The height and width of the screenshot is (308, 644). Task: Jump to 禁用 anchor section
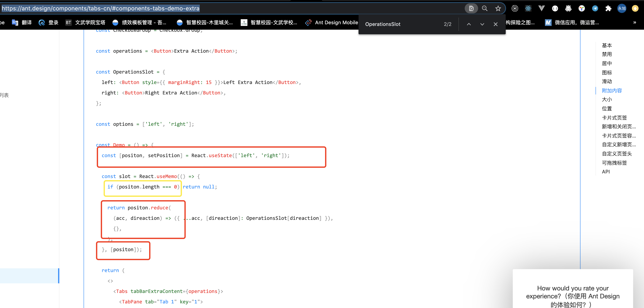tap(607, 54)
